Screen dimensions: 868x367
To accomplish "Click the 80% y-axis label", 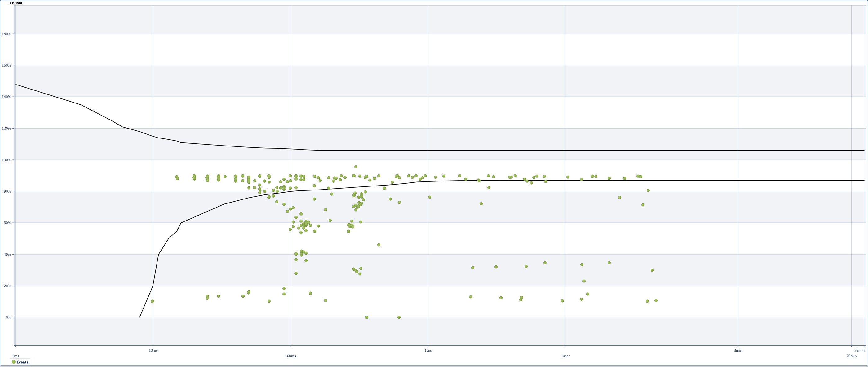I will [x=7, y=191].
